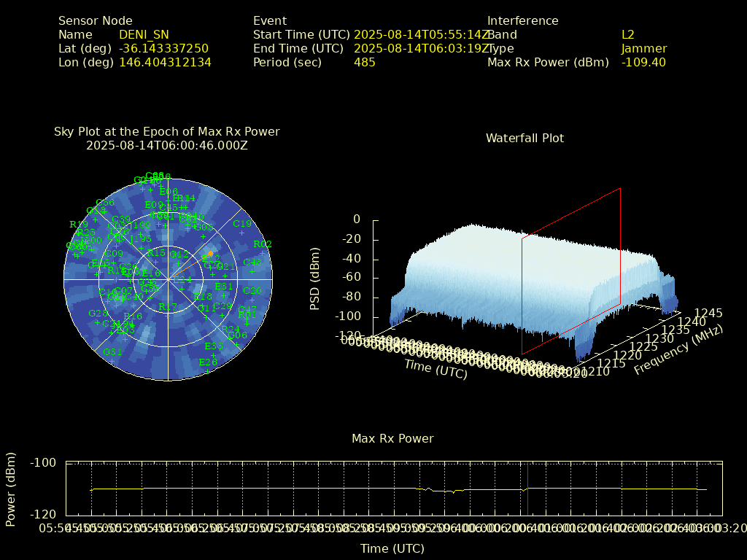
Task: Click the Waterfall Plot title
Action: click(525, 139)
